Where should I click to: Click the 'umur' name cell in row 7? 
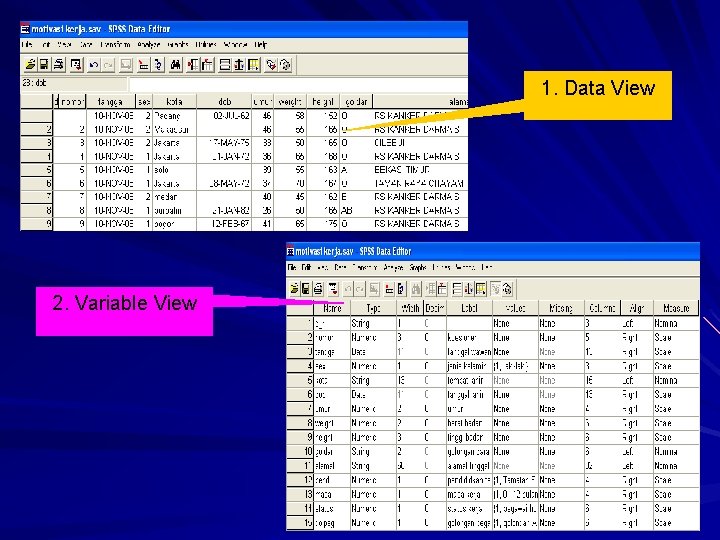point(332,409)
